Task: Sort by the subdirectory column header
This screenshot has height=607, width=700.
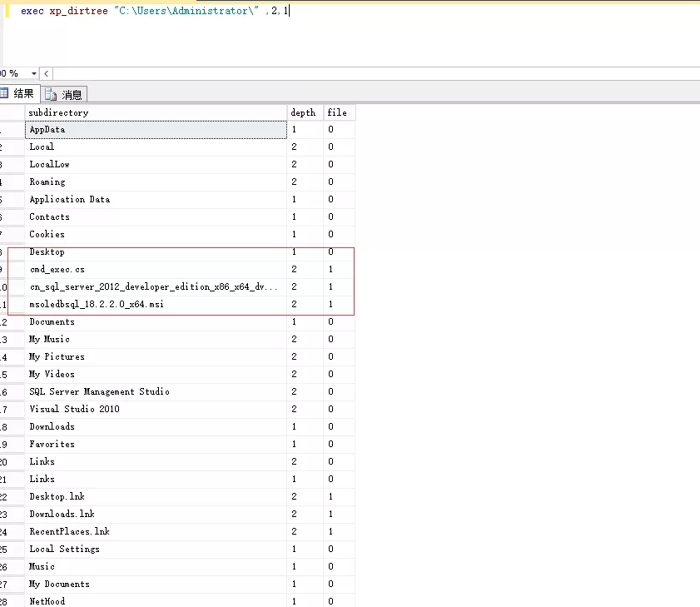Action: pyautogui.click(x=156, y=112)
